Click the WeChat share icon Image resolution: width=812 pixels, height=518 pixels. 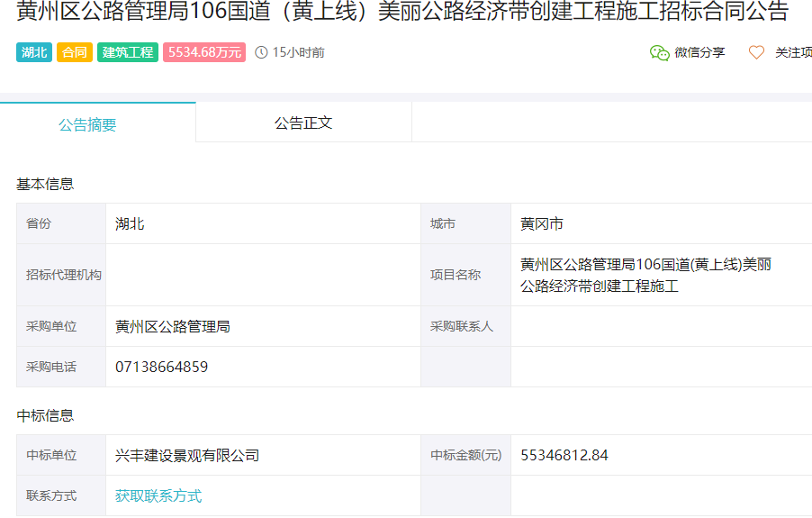[659, 53]
